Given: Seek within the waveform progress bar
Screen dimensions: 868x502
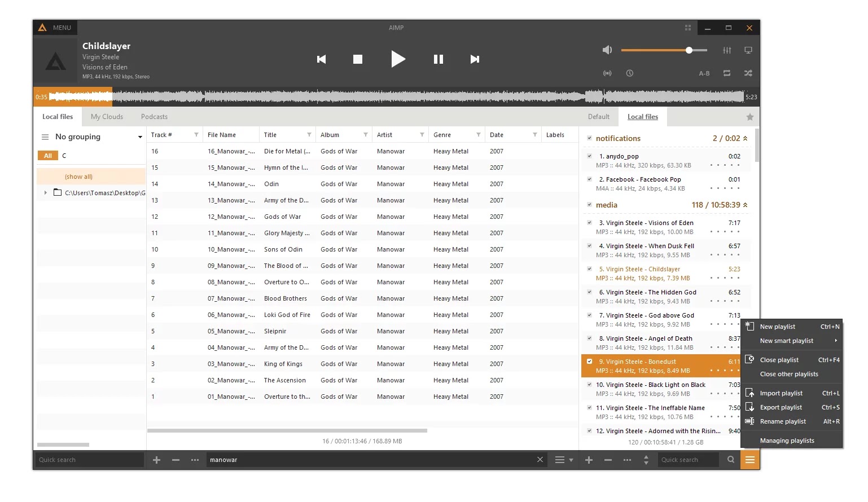Looking at the screenshot, I should click(396, 97).
